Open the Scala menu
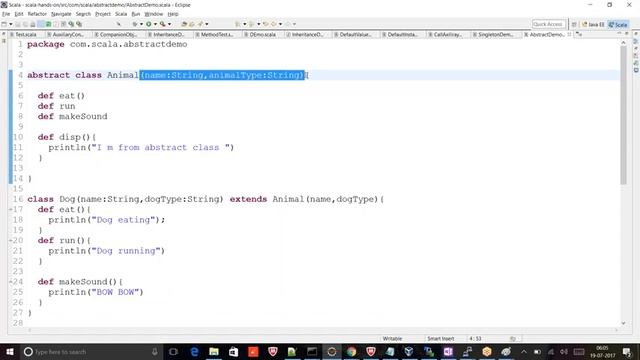The height and width of the screenshot is (360, 640). [x=121, y=14]
